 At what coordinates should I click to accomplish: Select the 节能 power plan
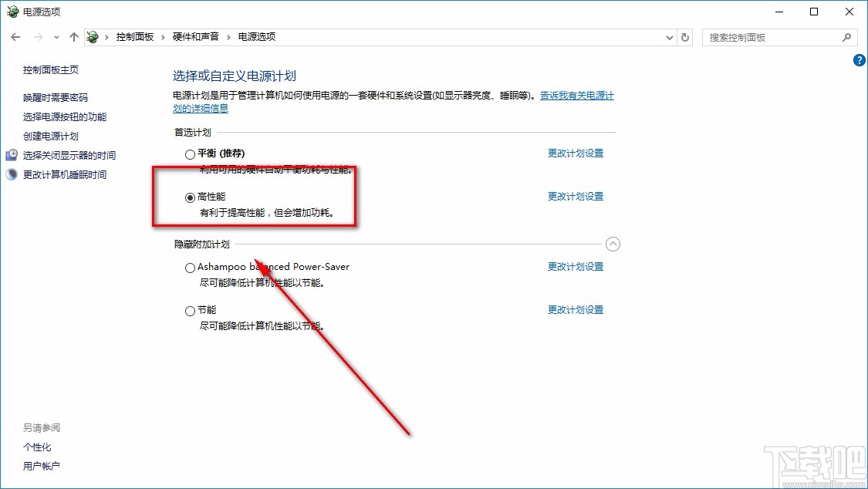(x=190, y=310)
